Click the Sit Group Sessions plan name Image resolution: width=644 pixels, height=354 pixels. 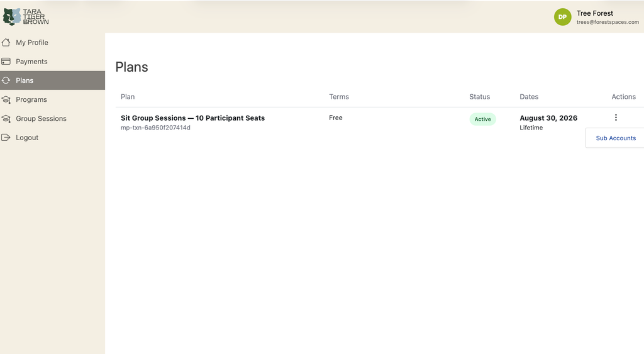point(192,118)
